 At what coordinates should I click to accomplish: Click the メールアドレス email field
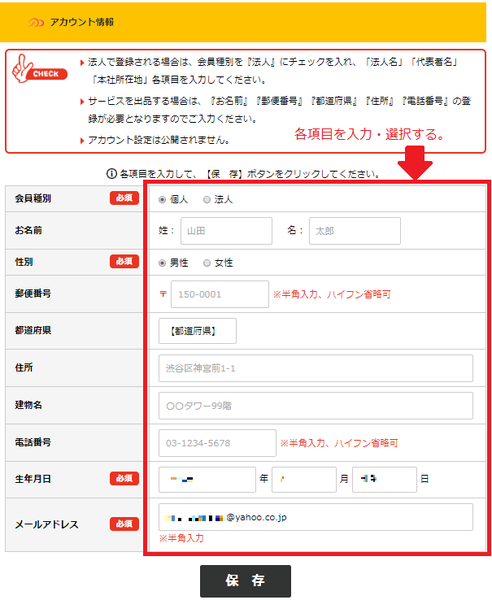[316, 517]
